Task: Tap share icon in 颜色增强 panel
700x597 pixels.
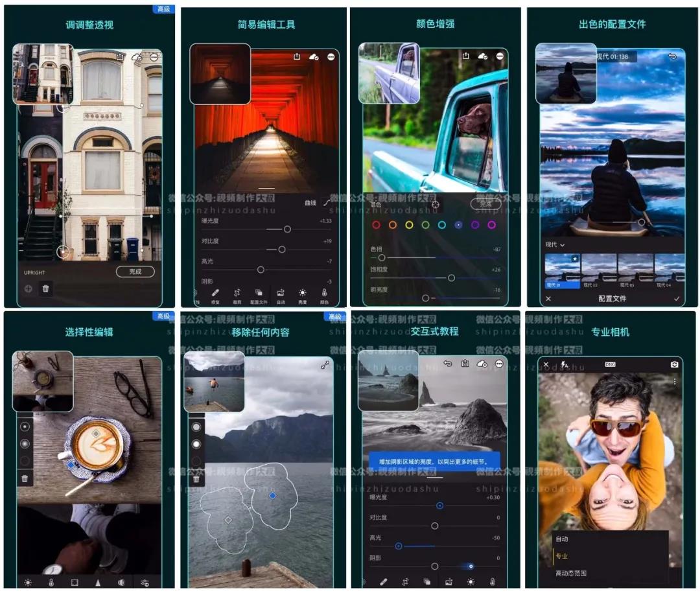Action: [465, 56]
